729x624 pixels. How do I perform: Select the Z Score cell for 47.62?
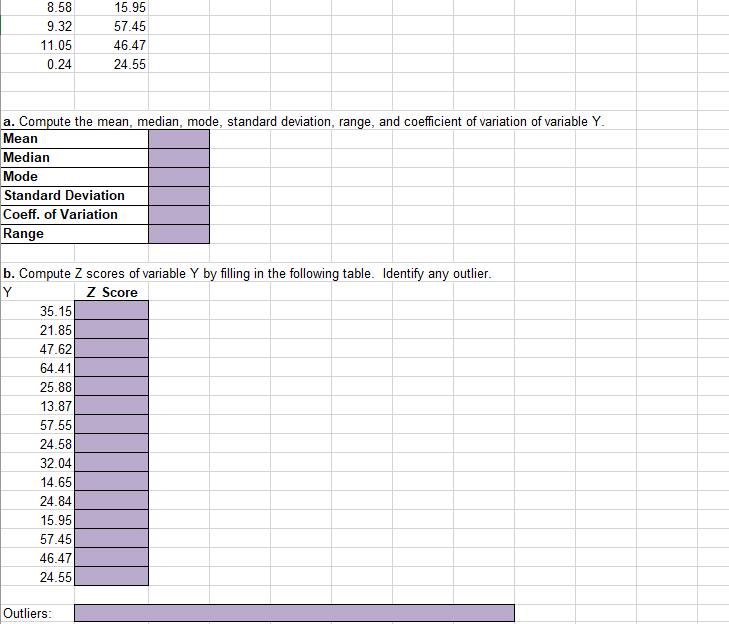(x=112, y=348)
